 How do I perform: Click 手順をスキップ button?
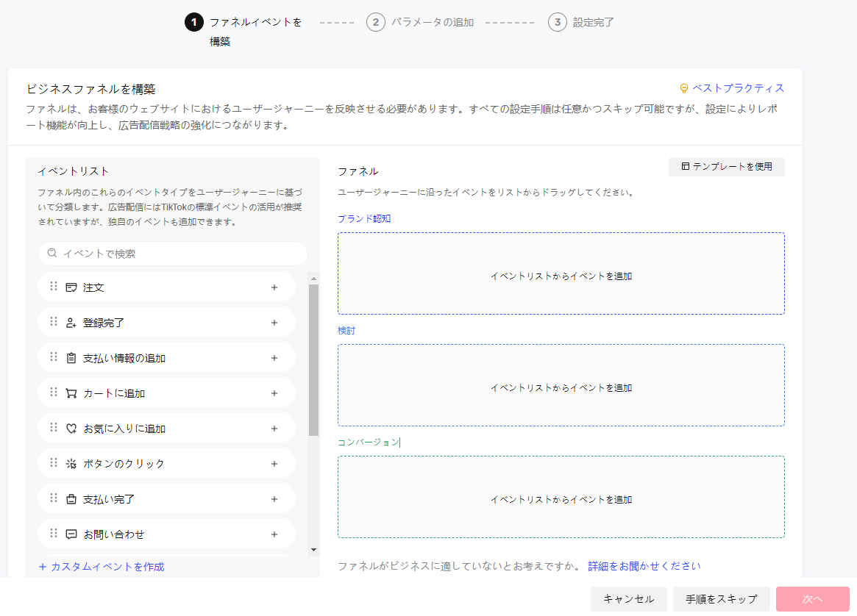720,599
